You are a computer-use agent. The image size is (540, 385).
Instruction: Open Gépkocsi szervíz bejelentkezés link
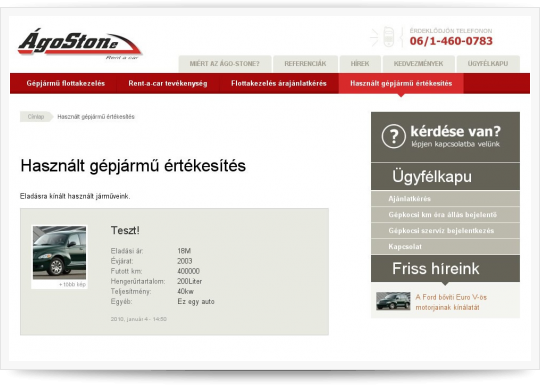[x=445, y=231]
